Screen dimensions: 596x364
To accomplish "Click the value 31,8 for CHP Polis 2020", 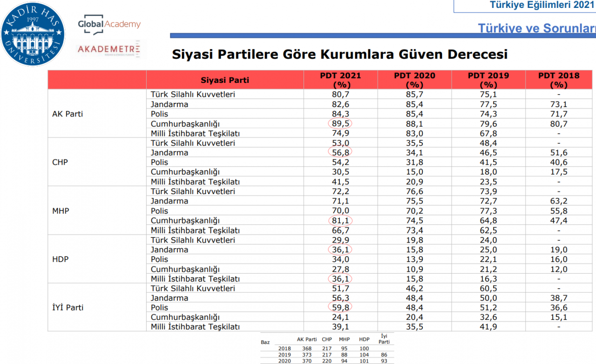I will [x=414, y=162].
